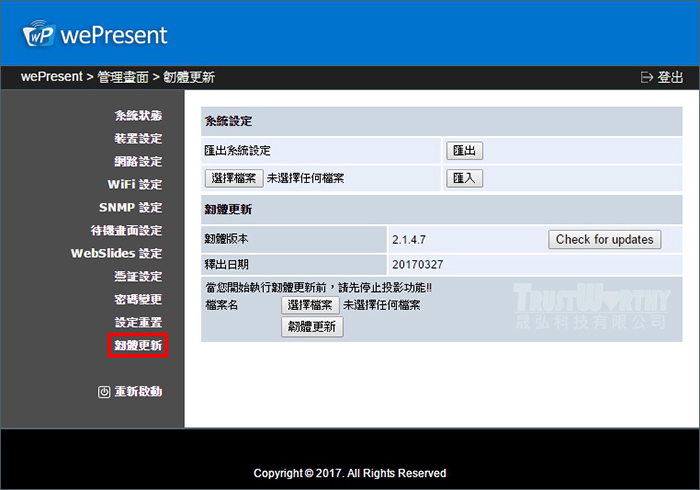The width and height of the screenshot is (700, 490).
Task: Click Check for updates button
Action: [604, 240]
